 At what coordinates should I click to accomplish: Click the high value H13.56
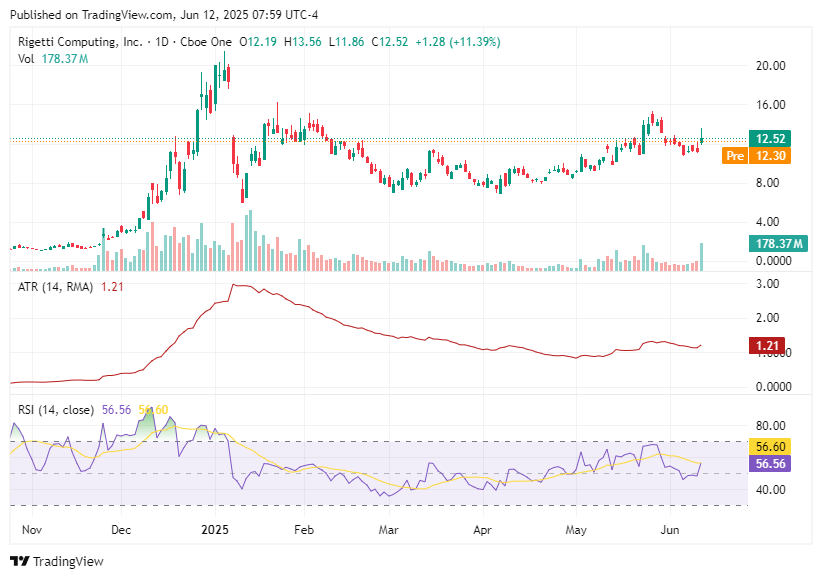303,42
